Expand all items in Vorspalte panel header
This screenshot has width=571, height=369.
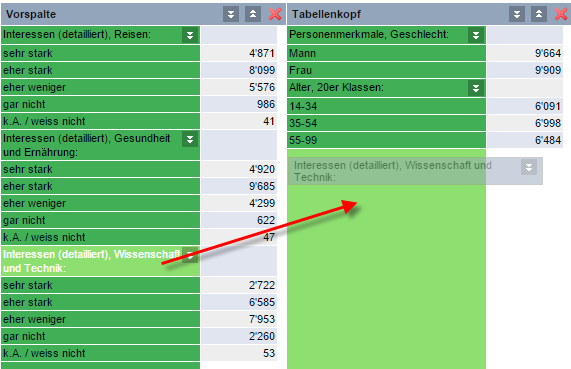pyautogui.click(x=231, y=14)
